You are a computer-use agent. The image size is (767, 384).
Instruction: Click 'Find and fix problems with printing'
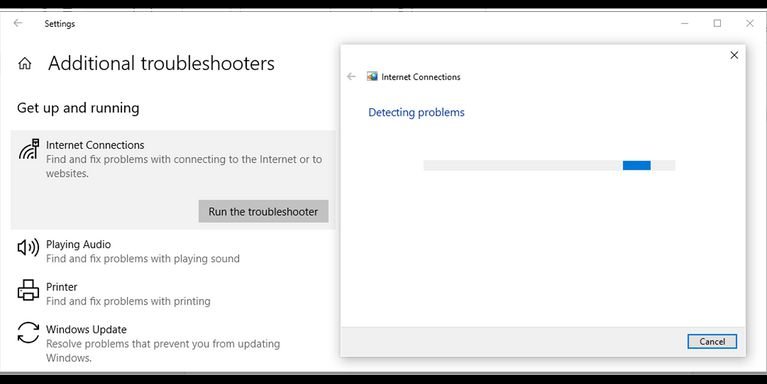(128, 301)
